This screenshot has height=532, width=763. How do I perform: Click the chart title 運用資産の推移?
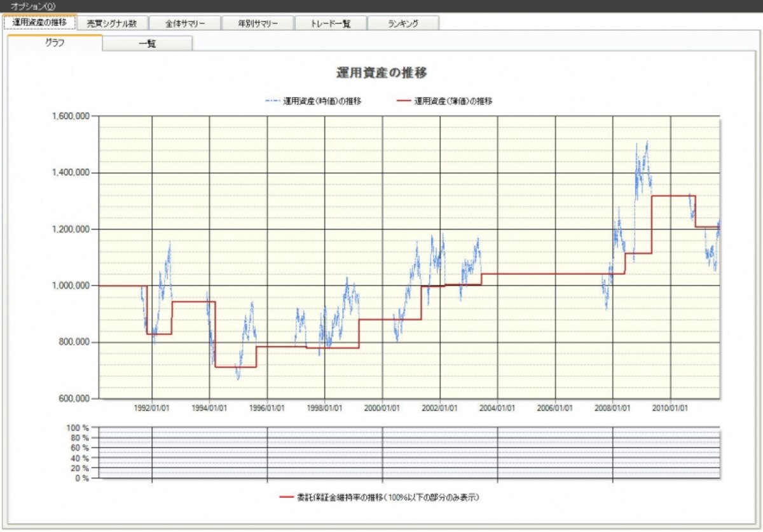tap(381, 72)
